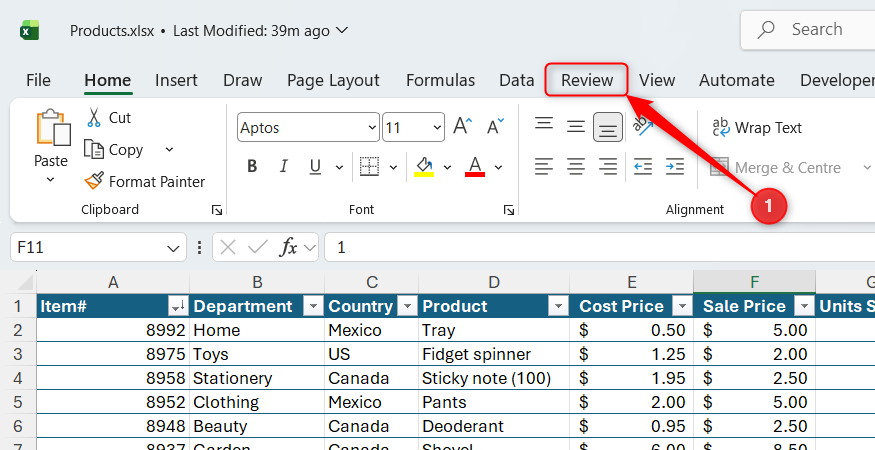Open Insert Function fx button
875x450 pixels.
pyautogui.click(x=289, y=247)
